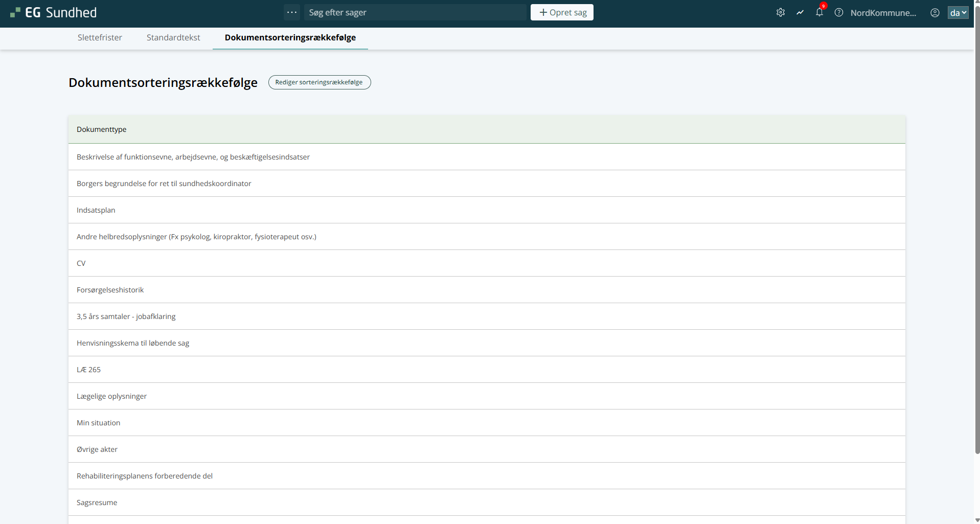
Task: Click the Opret sag button
Action: coord(562,12)
